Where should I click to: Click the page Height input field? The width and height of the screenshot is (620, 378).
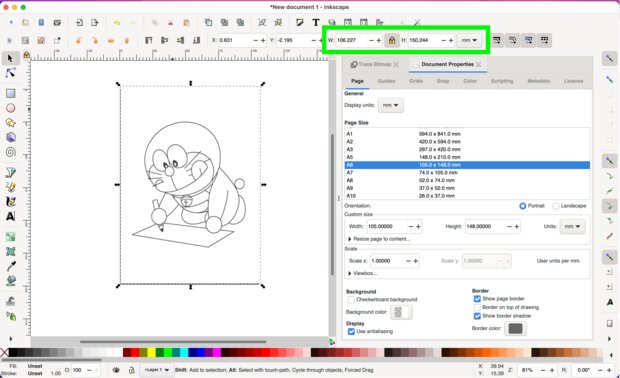[485, 227]
